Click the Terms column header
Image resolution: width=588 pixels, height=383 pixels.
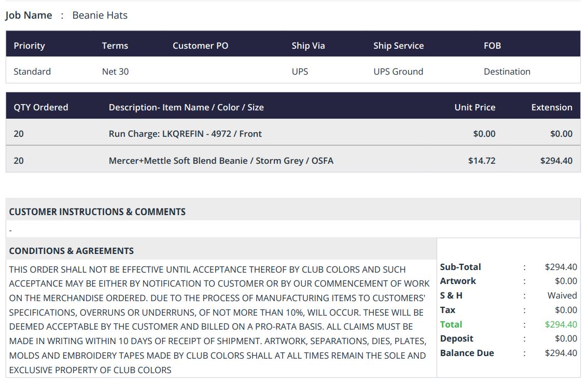click(115, 46)
